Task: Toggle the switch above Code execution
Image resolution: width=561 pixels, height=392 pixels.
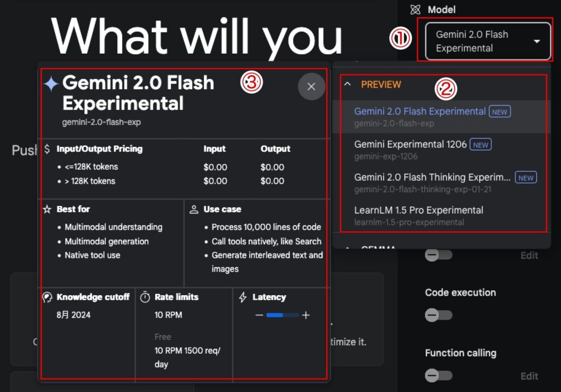Action: [439, 255]
